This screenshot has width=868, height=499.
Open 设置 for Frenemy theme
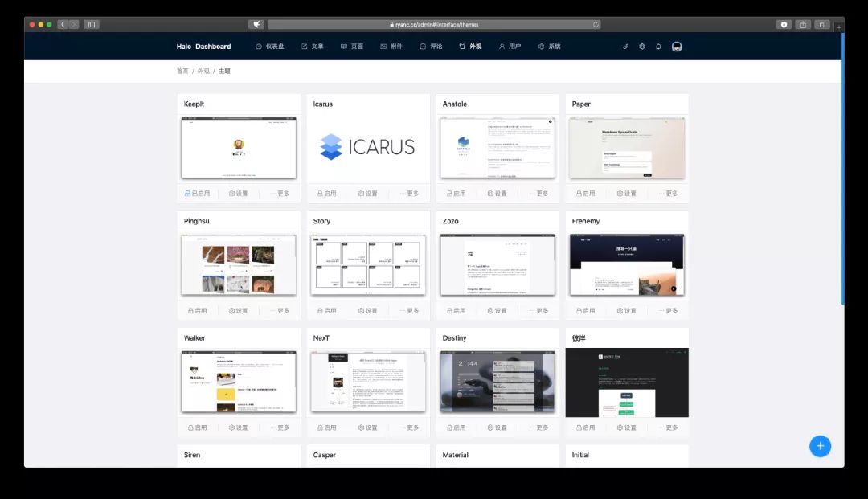pos(627,311)
